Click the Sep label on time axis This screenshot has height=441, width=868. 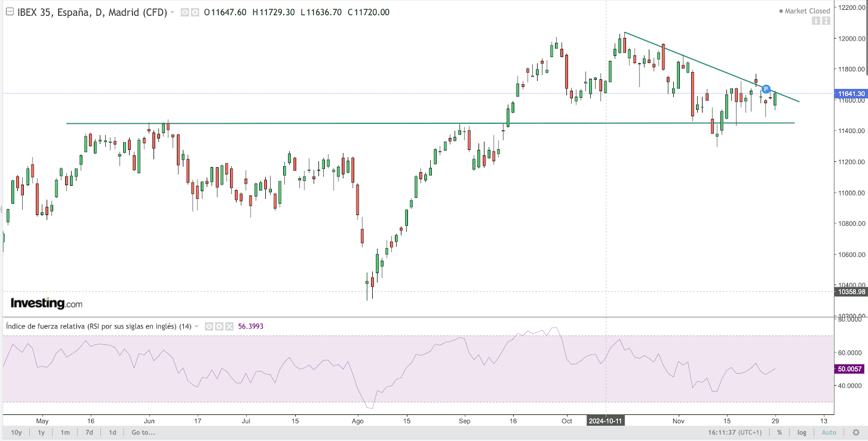click(464, 421)
